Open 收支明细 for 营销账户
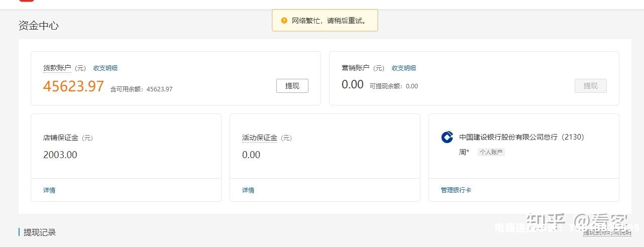Image resolution: width=644 pixels, height=247 pixels. pyautogui.click(x=404, y=68)
